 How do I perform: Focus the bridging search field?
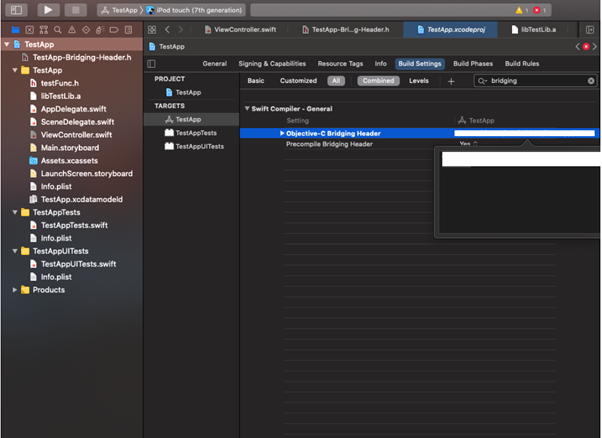tap(535, 81)
